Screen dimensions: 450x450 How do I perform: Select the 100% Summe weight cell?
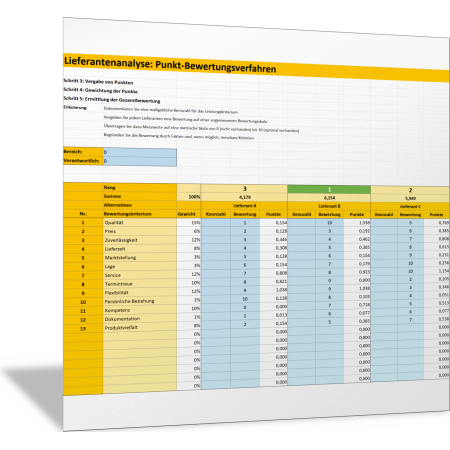[x=189, y=197]
